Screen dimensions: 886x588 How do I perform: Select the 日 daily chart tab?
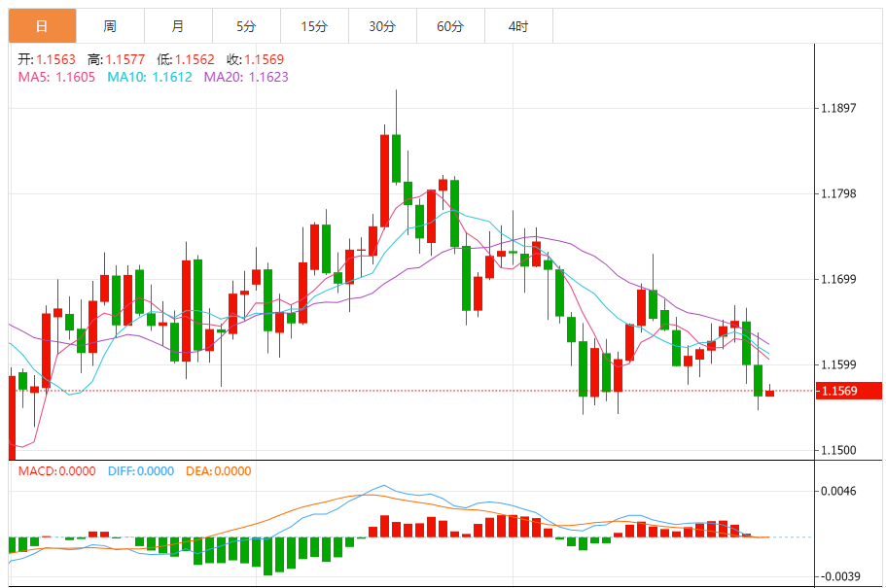tap(43, 26)
